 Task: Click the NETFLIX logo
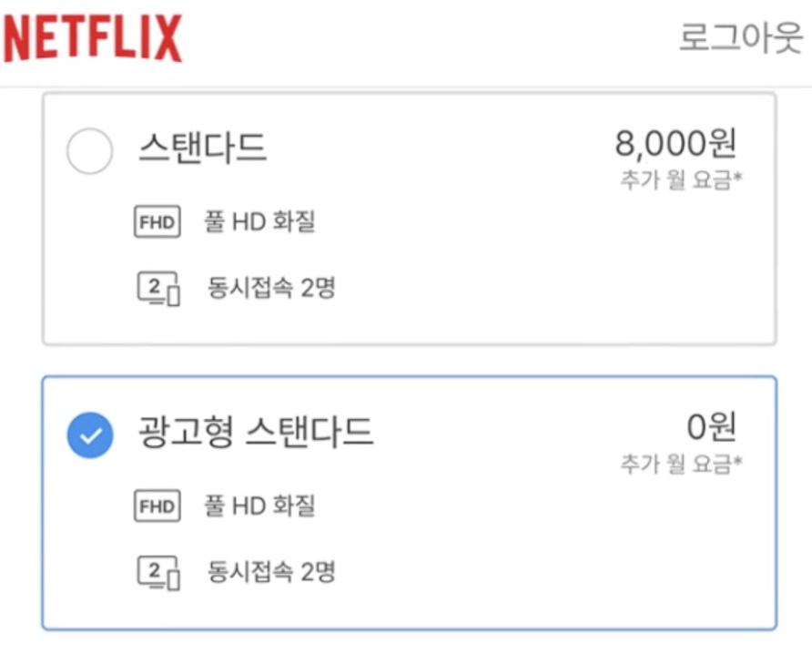click(x=94, y=36)
